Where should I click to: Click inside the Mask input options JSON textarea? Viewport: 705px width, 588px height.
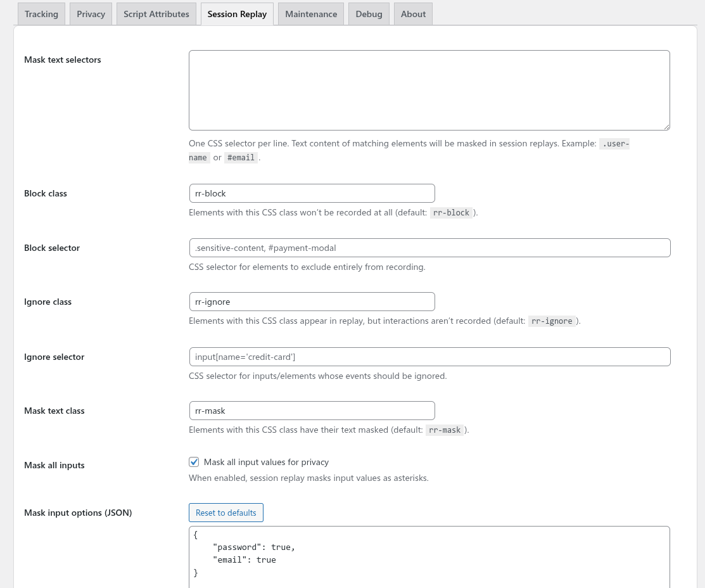tap(429, 557)
